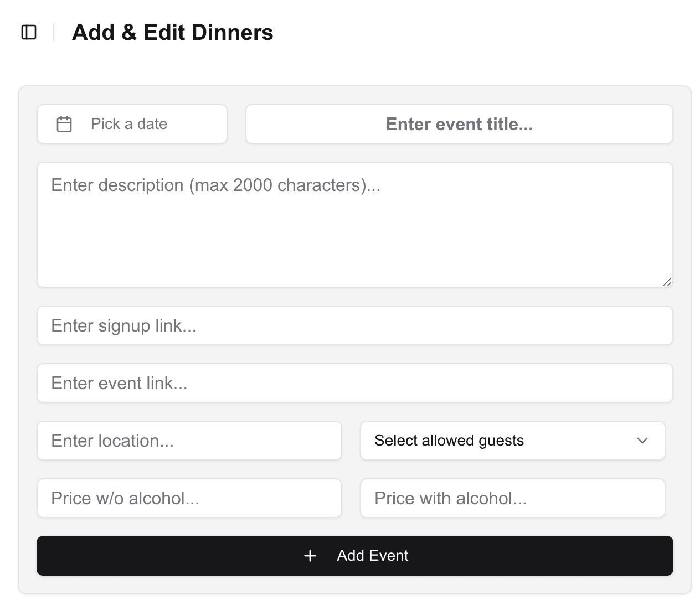Click the plus icon on Add Event
Viewport: 700px width, 600px height.
tap(310, 556)
